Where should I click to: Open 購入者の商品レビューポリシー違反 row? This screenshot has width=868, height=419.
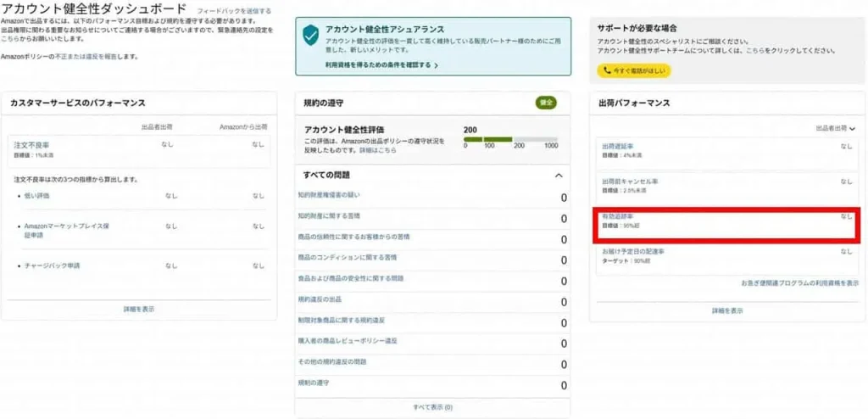(433, 344)
